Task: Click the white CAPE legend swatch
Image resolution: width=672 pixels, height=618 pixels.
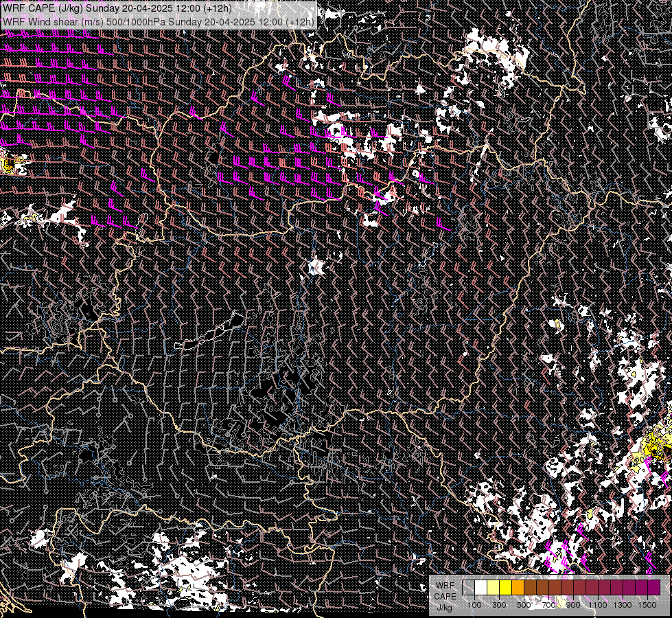Action: [x=481, y=588]
